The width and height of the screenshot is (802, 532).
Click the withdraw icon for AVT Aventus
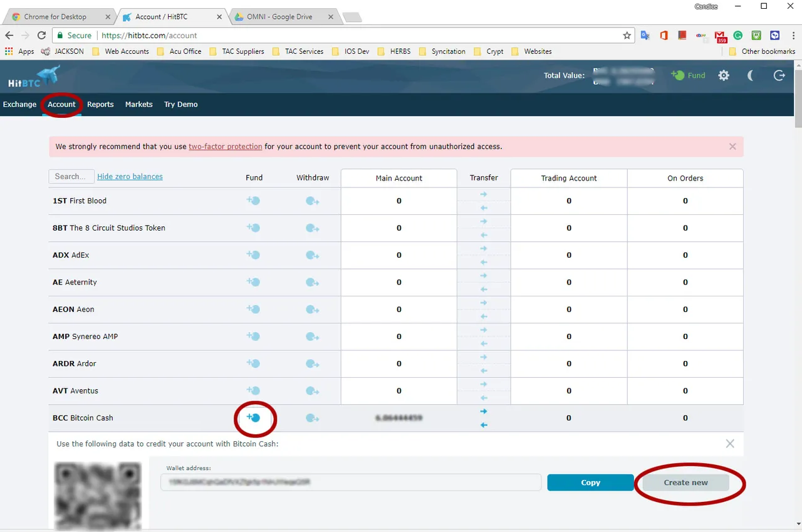pos(313,391)
